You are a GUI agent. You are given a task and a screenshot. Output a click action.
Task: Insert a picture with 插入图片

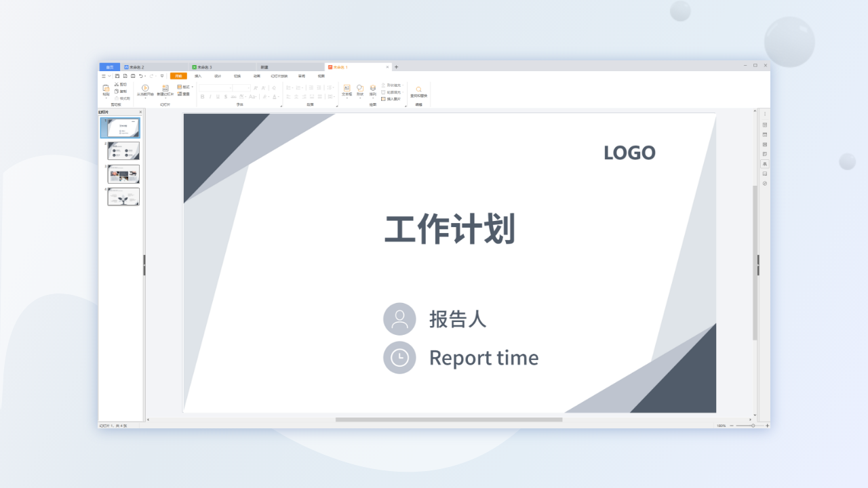click(x=391, y=98)
